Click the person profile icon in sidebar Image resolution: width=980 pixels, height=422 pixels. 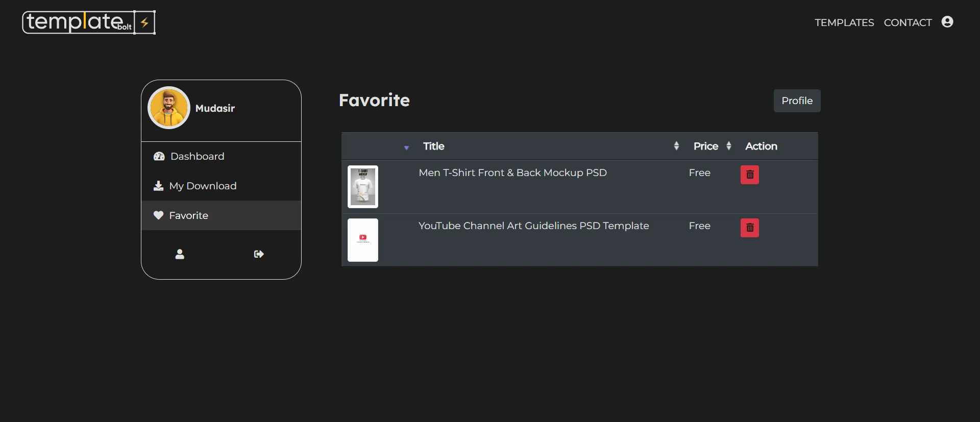(180, 254)
